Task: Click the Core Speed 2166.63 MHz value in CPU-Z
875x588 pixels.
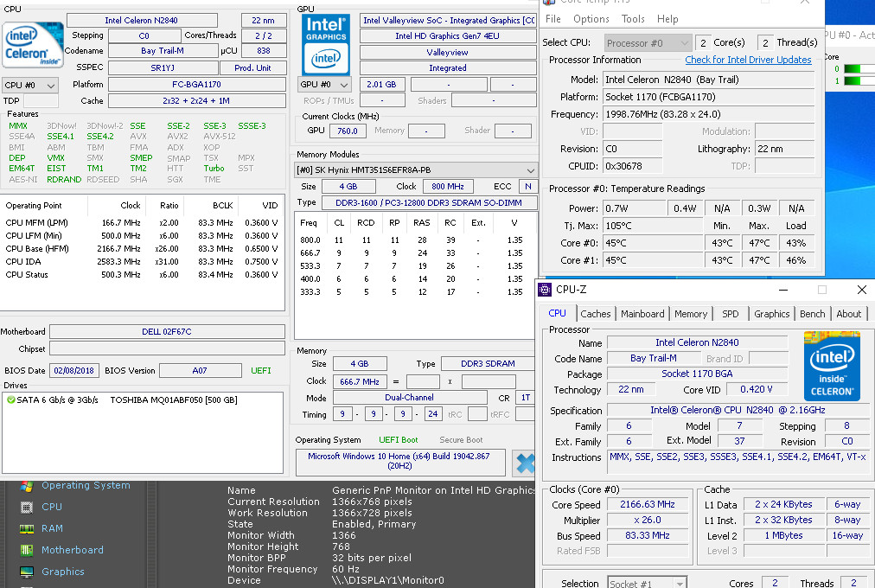Action: pos(648,504)
